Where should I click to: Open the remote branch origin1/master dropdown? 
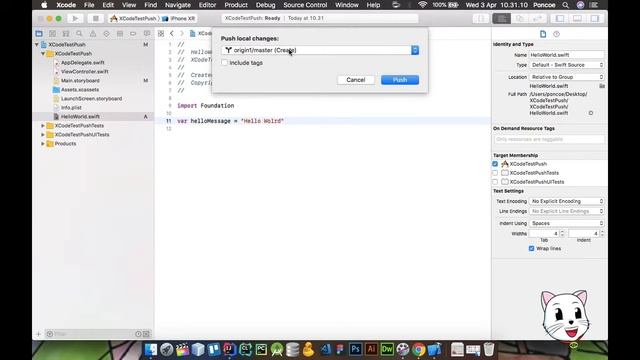point(320,50)
